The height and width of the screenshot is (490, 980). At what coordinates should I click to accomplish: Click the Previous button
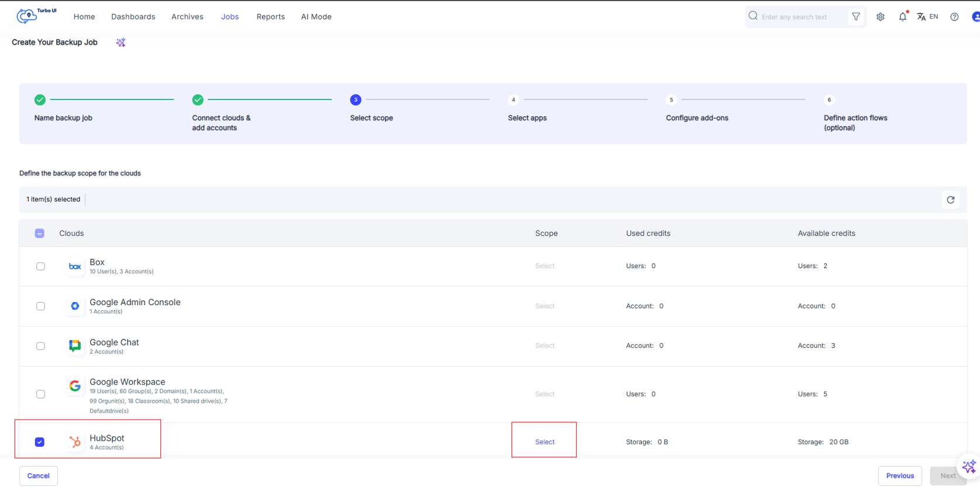pos(900,476)
